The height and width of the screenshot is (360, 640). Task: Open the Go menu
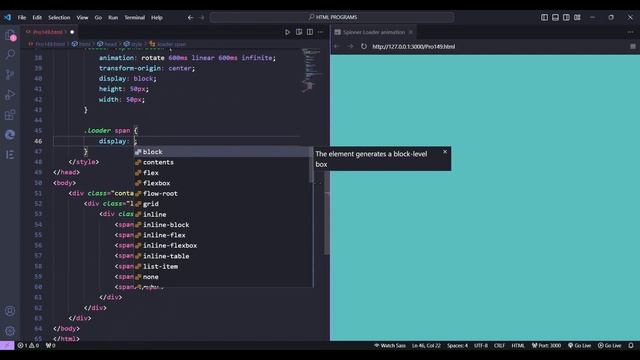[x=98, y=18]
